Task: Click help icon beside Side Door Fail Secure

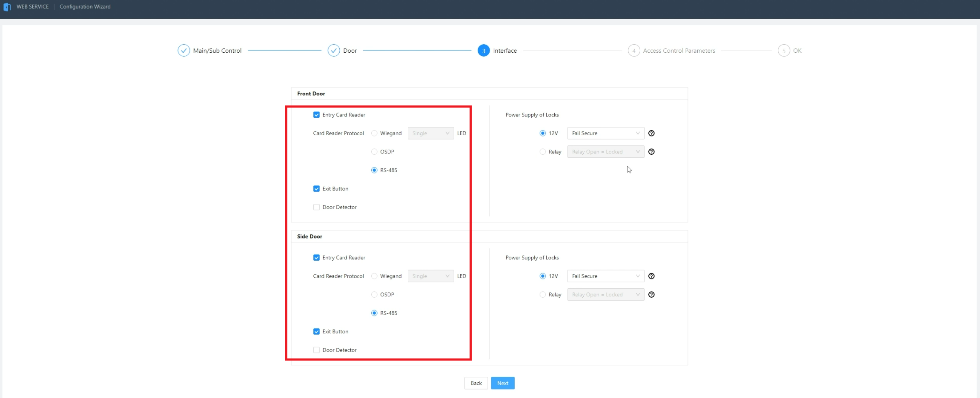Action: coord(651,276)
